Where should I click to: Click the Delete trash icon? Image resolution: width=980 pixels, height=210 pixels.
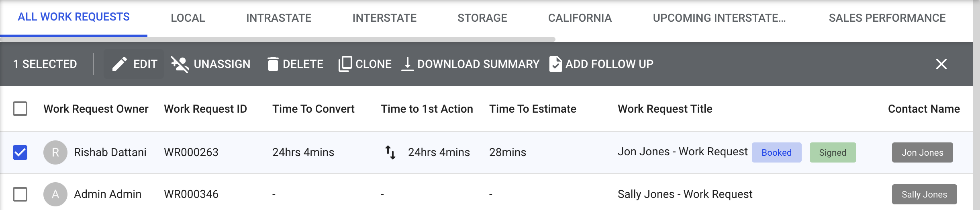click(273, 64)
